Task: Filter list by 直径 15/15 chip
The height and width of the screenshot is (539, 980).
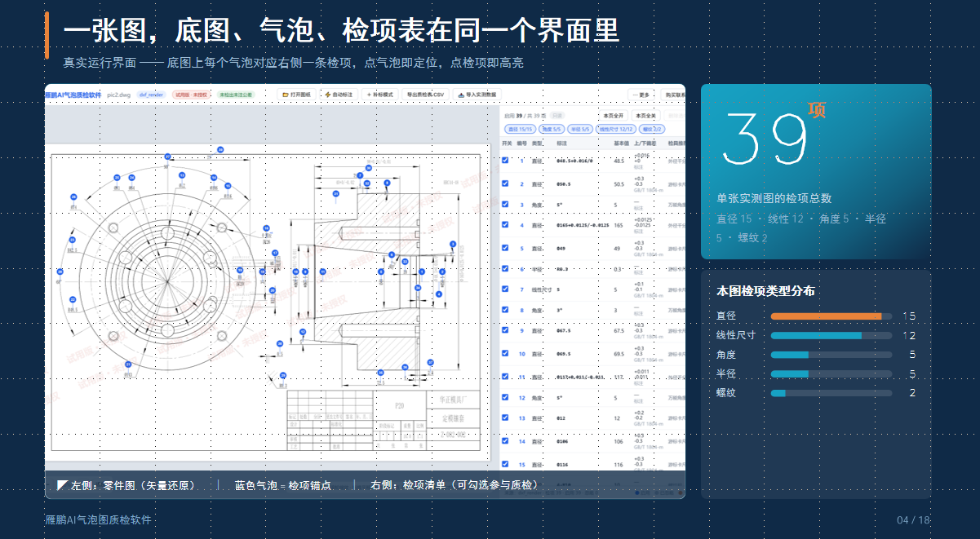Action: 520,129
